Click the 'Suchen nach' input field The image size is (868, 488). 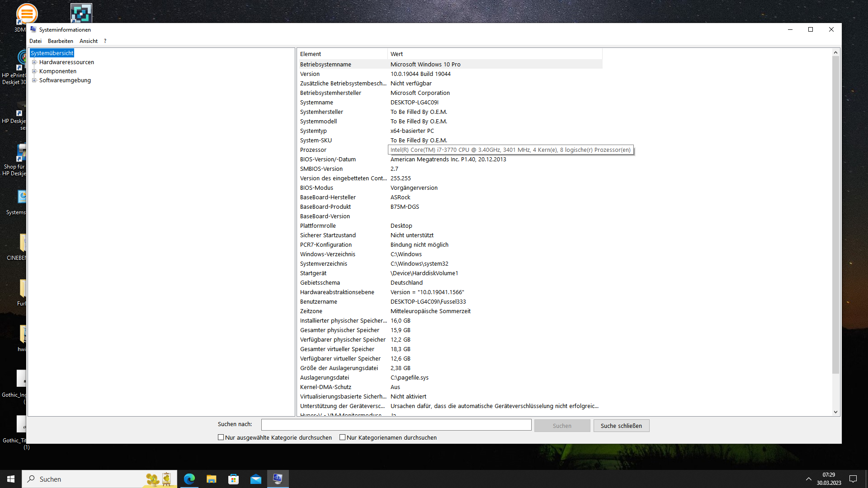click(x=396, y=425)
